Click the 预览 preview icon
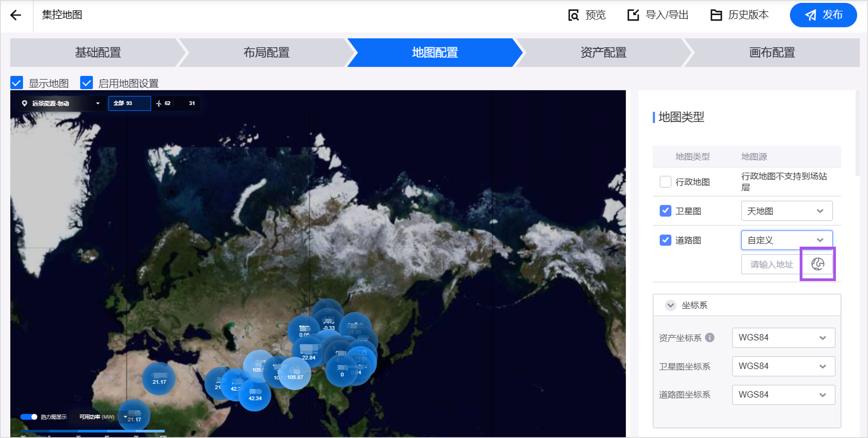 click(573, 15)
